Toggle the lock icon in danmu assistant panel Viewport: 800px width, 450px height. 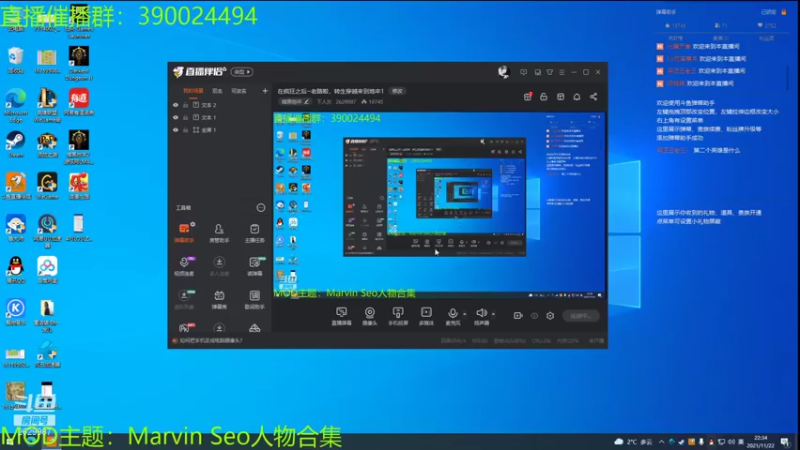coord(784,12)
